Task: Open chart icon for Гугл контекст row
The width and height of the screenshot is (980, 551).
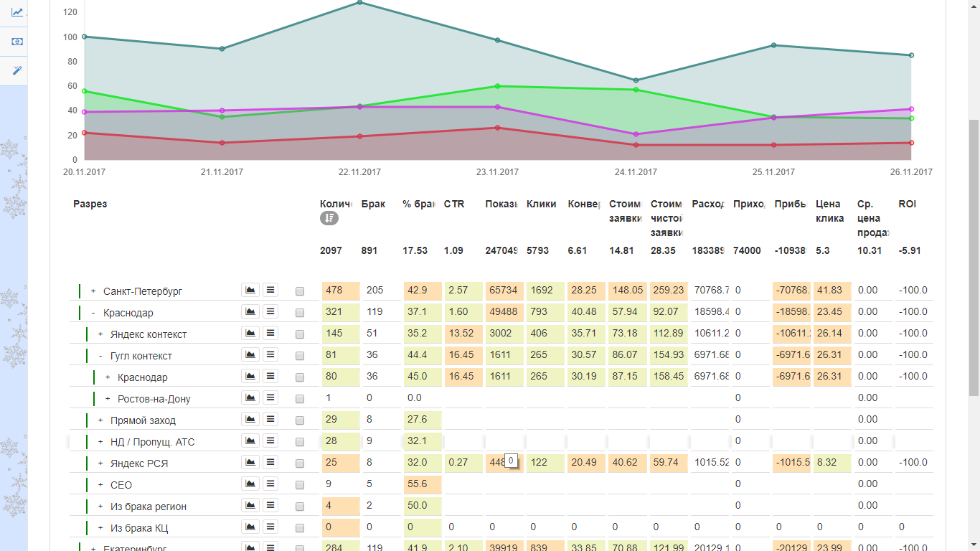Action: 250,354
